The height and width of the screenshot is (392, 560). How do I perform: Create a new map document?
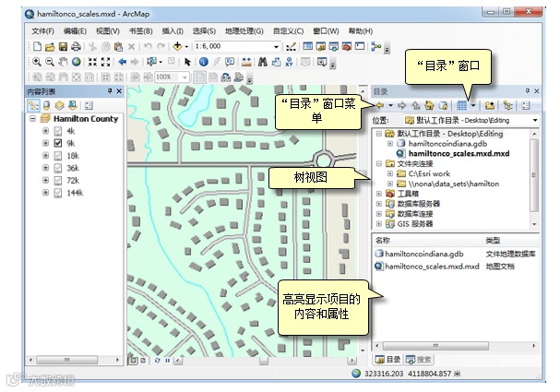pos(37,46)
